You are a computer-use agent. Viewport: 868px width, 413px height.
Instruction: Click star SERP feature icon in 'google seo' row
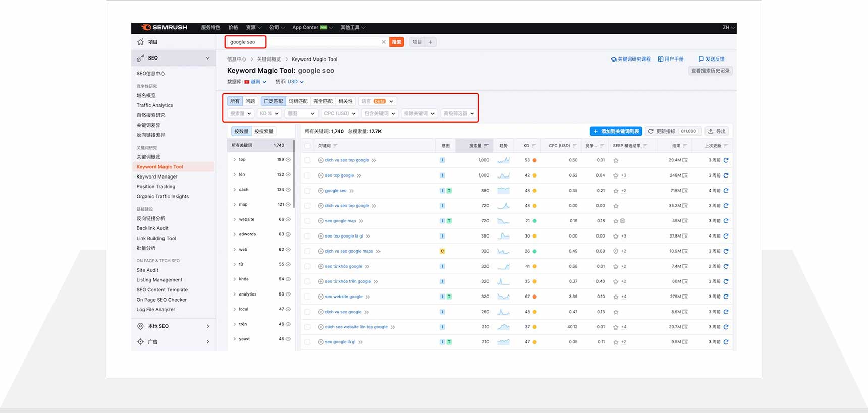tap(616, 191)
